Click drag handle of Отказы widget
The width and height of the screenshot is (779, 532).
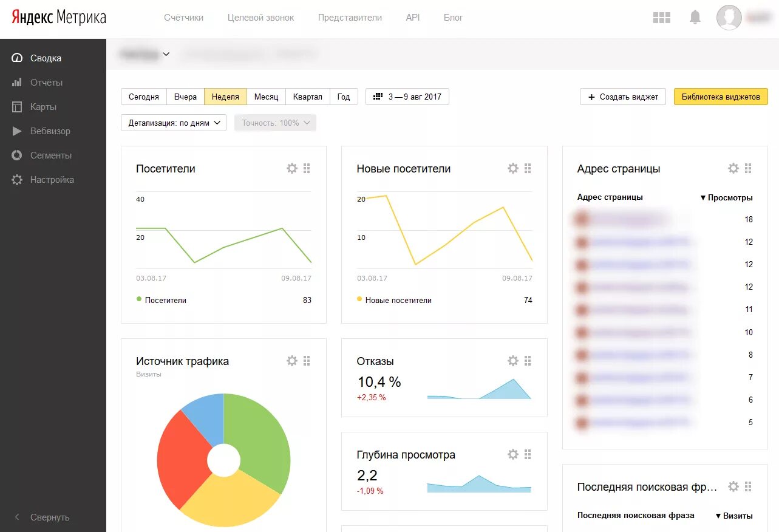(x=528, y=361)
